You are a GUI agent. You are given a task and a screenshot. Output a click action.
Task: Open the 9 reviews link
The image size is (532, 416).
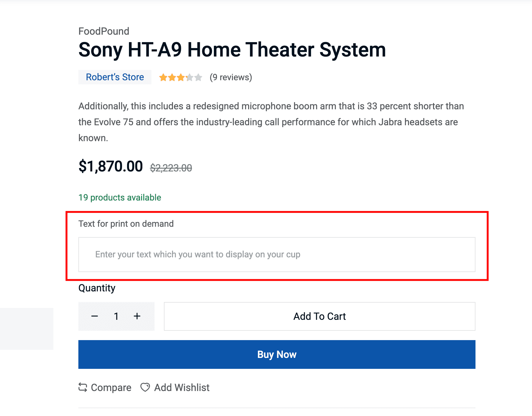pyautogui.click(x=231, y=77)
